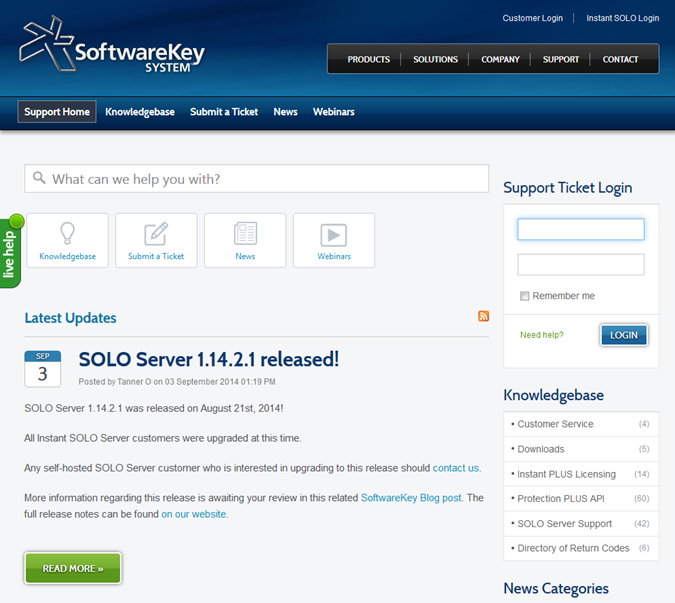Open the SUPPORT menu

click(x=560, y=59)
